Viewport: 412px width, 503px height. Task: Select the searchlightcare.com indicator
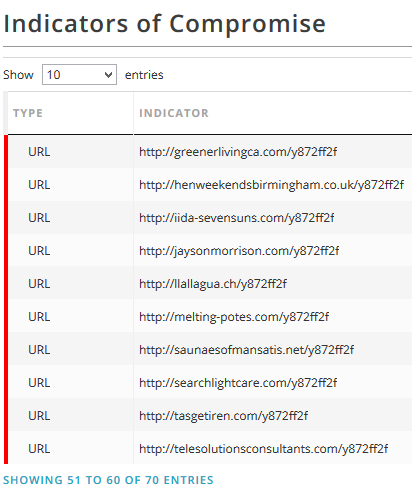coord(238,383)
